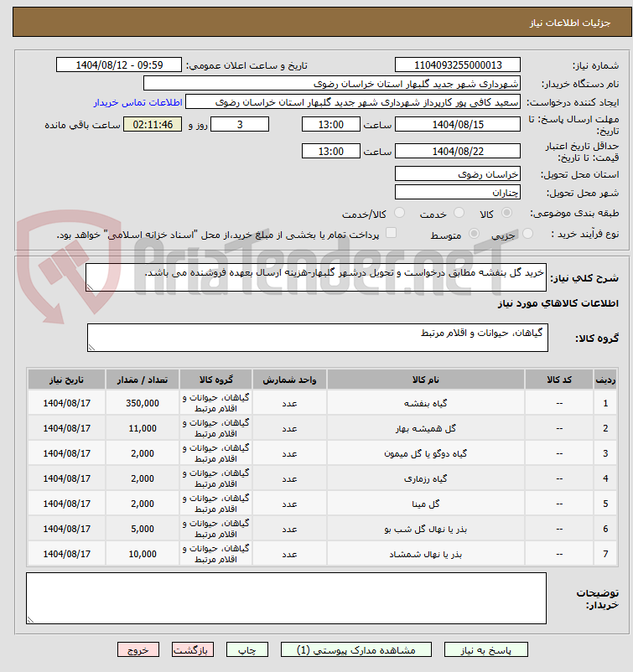Click the validity time 13:00 beside 1404/08/22

point(331,152)
